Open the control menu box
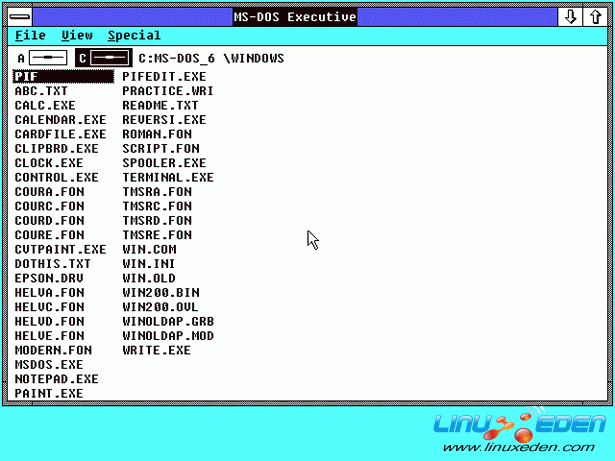615x461 pixels. point(20,17)
